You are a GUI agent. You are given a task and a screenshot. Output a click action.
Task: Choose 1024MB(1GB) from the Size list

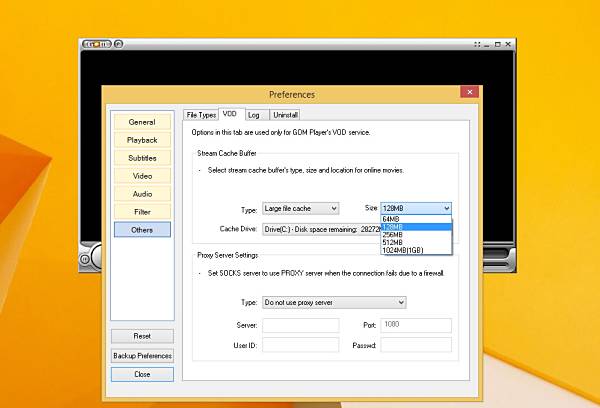416,250
